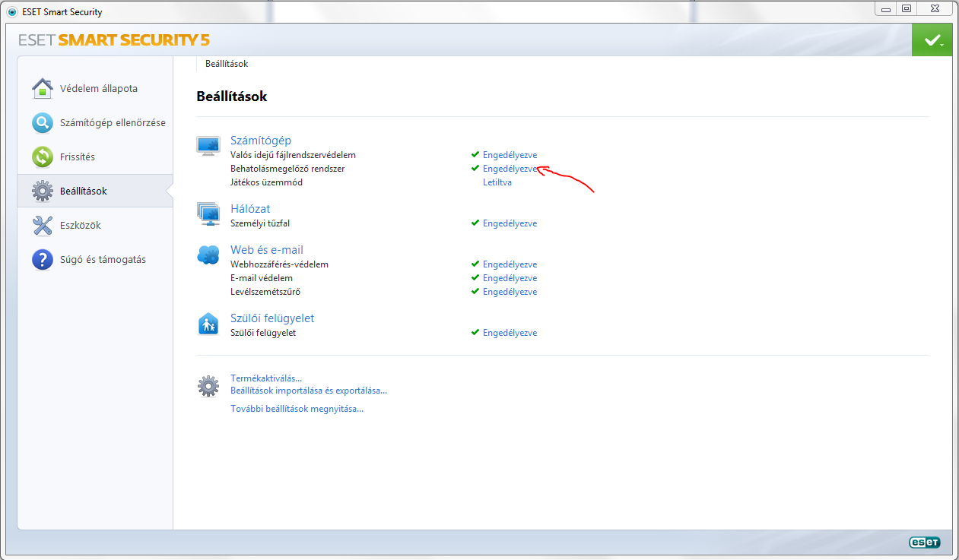The height and width of the screenshot is (560, 959).
Task: Open the Termékaktiválás link
Action: 266,378
